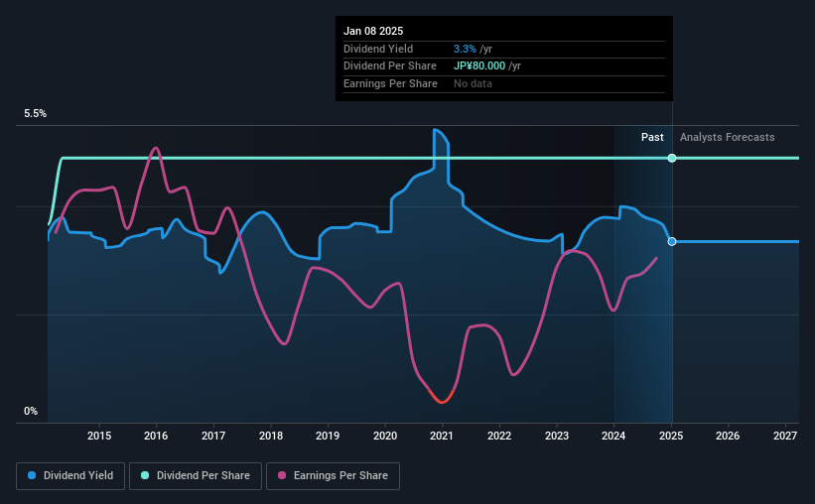Click the pink Earnings Per Share legend dot
The height and width of the screenshot is (504, 815).
click(x=282, y=475)
